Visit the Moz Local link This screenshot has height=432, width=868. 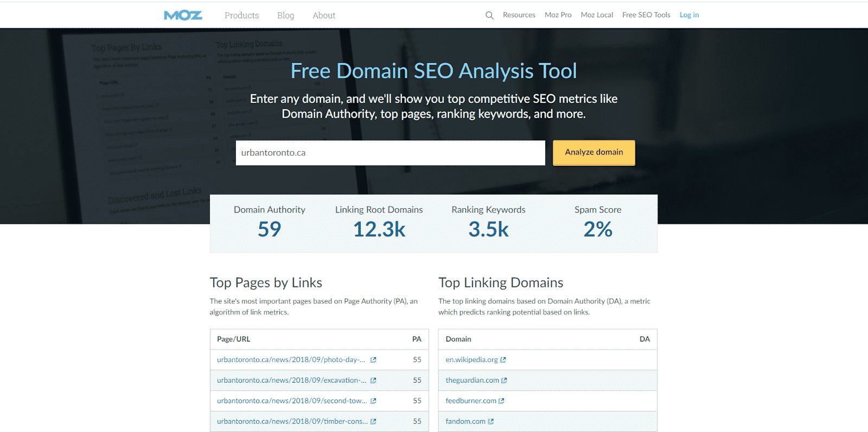click(x=597, y=15)
